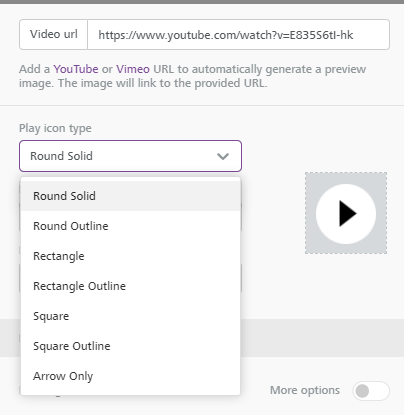
Task: Select Square Outline option
Action: (x=130, y=346)
